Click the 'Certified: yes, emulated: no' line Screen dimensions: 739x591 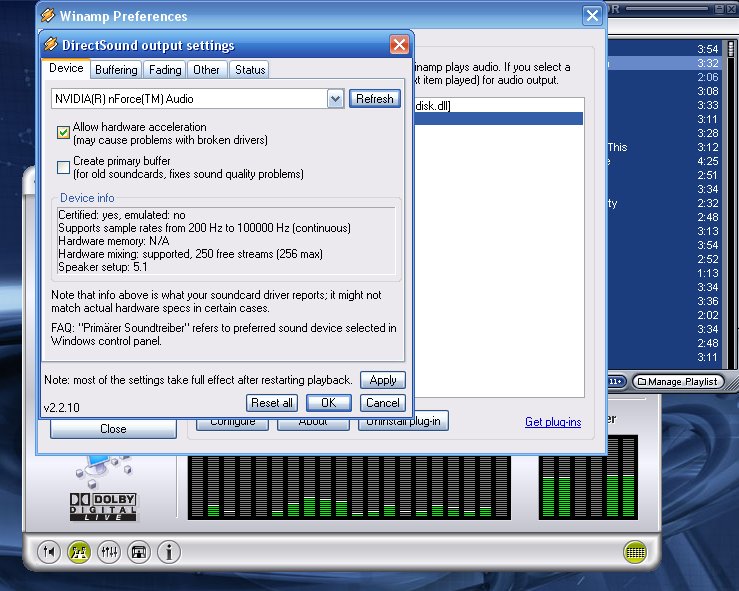(122, 215)
